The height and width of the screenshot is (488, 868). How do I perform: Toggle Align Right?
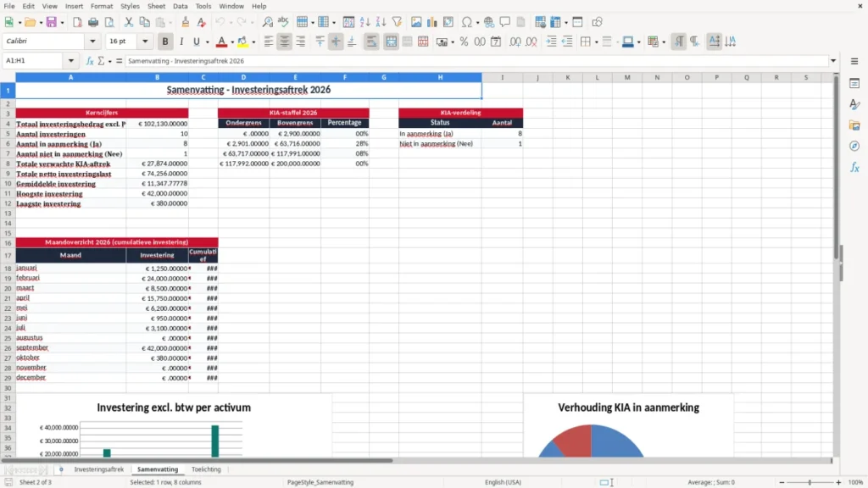[301, 42]
